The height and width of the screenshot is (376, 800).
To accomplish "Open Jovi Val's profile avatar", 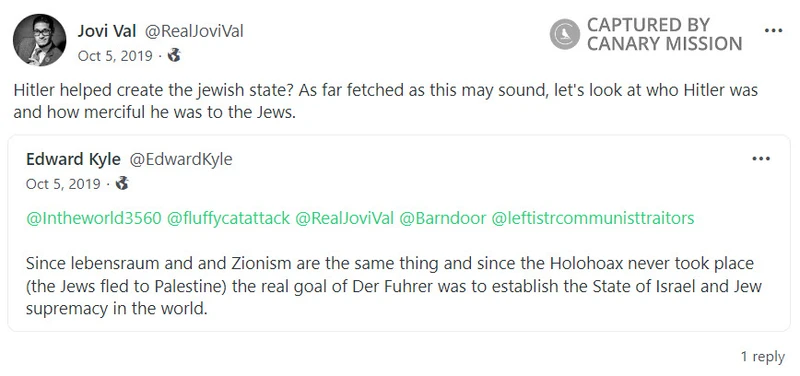I will 39,40.
